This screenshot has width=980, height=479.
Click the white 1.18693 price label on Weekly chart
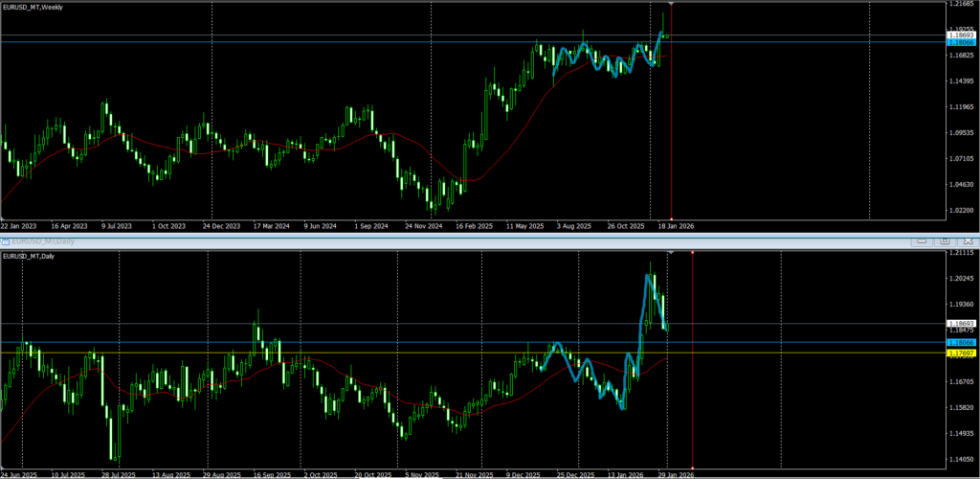[960, 35]
